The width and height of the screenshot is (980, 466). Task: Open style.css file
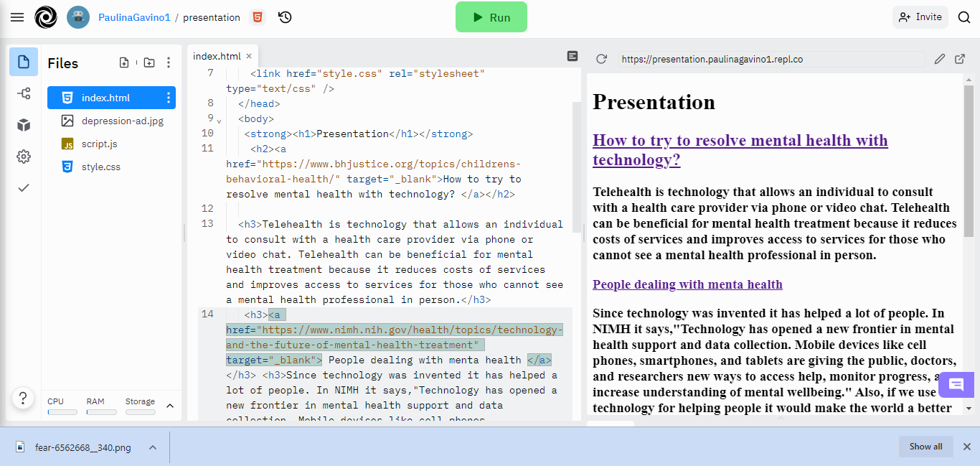[111, 167]
